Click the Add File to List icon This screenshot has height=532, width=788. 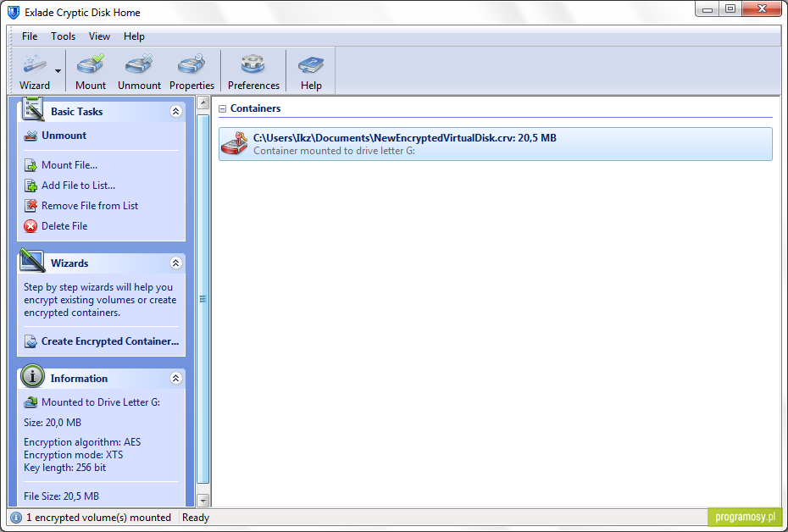(x=31, y=186)
